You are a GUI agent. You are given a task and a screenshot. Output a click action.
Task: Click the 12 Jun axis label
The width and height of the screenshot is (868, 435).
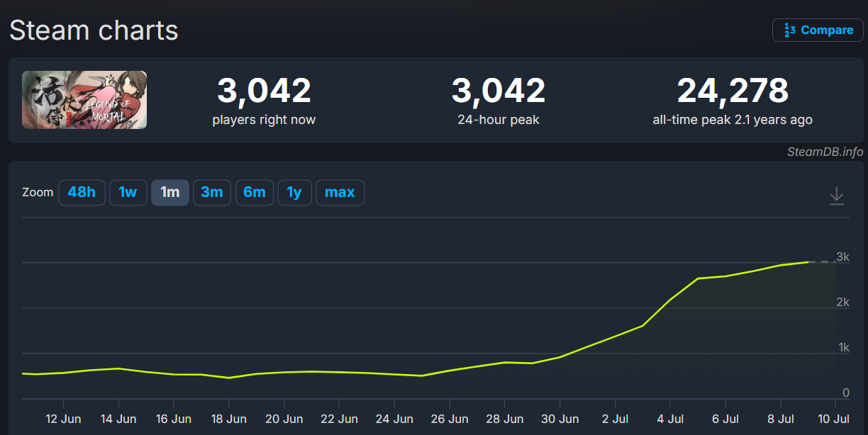point(63,419)
